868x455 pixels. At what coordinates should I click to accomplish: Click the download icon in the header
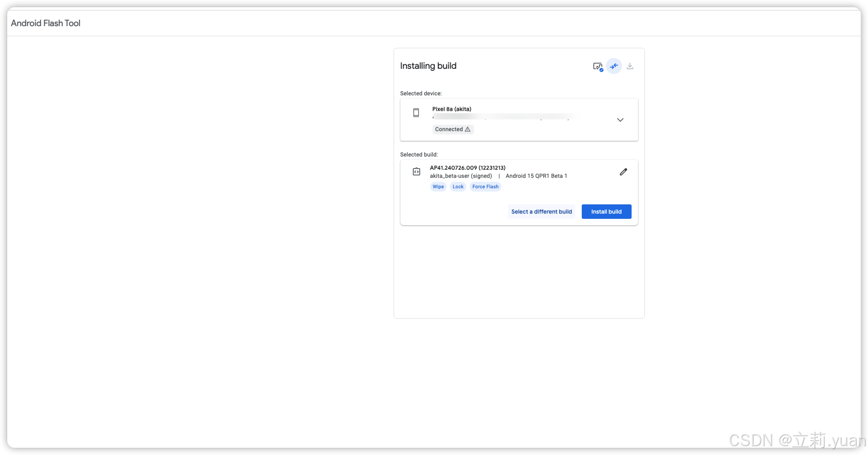click(x=630, y=66)
